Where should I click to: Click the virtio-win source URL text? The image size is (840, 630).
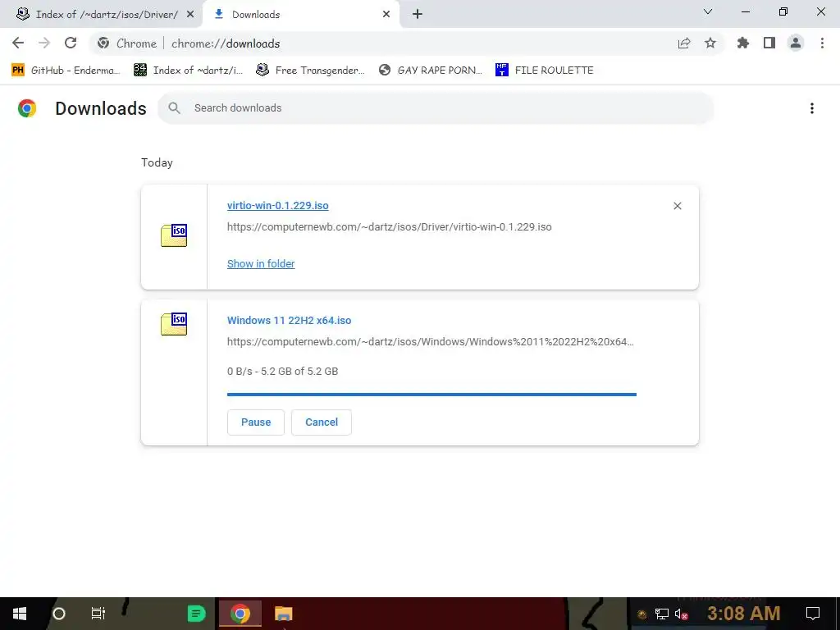point(390,226)
